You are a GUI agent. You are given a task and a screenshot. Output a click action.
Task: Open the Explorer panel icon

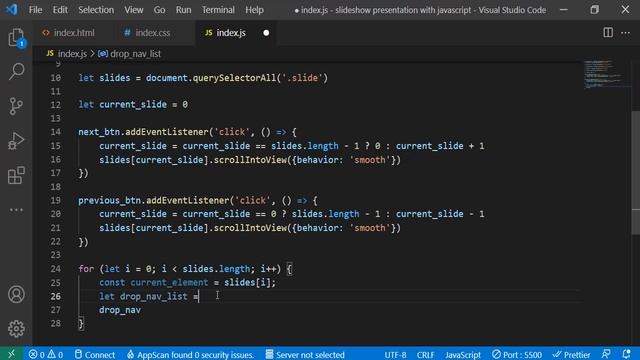pos(16,38)
